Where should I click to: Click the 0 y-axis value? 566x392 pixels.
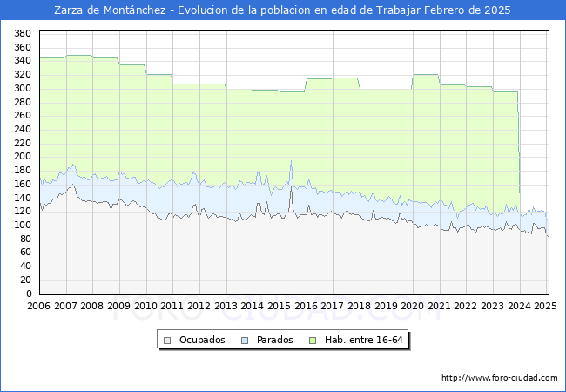pos(29,294)
